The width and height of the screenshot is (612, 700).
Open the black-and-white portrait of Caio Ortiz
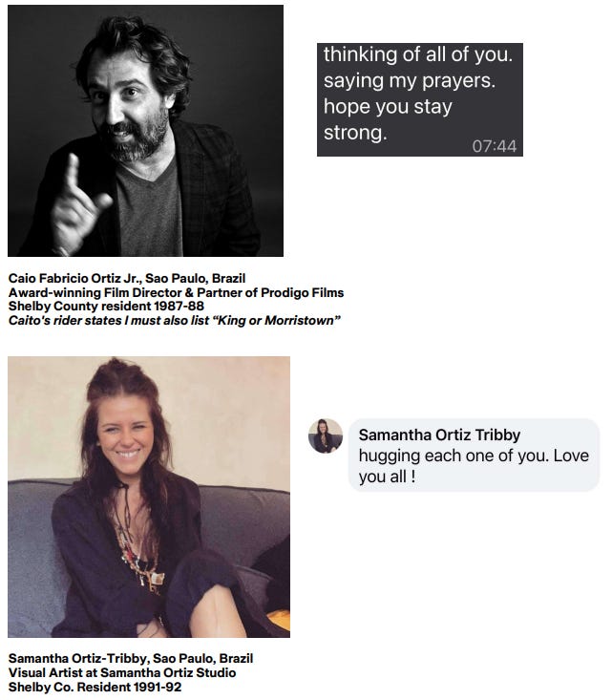145,131
